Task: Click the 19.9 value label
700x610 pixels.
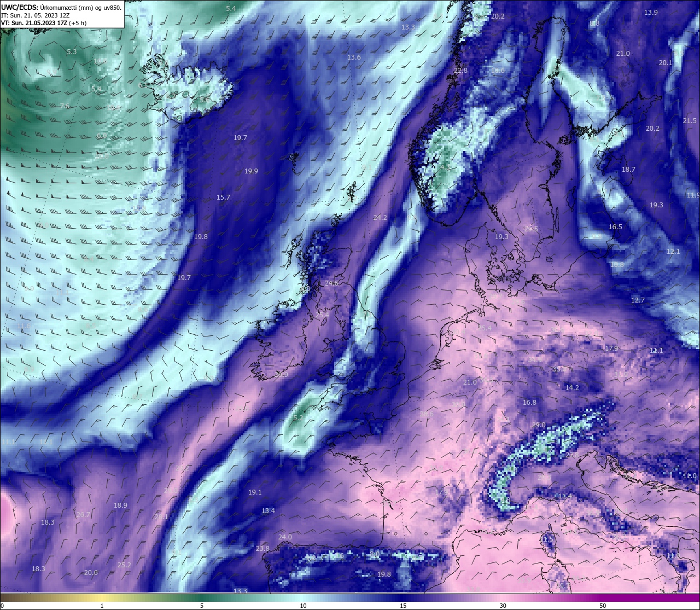Action: (251, 171)
